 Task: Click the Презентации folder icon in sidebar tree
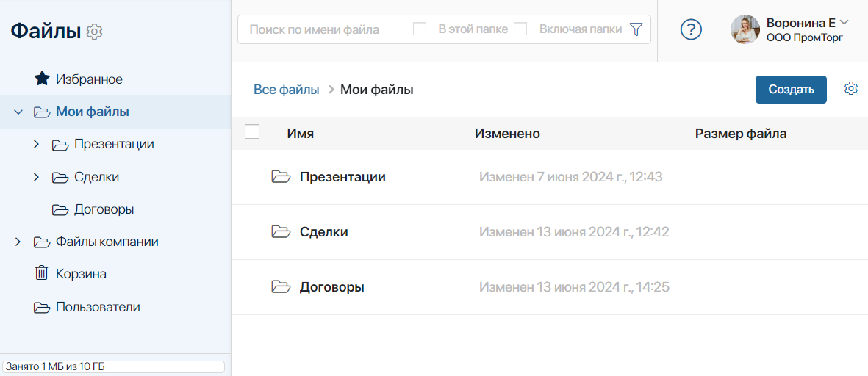point(60,145)
